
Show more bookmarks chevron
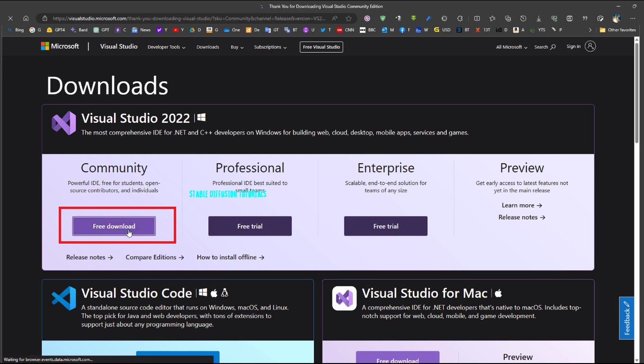(x=590, y=30)
